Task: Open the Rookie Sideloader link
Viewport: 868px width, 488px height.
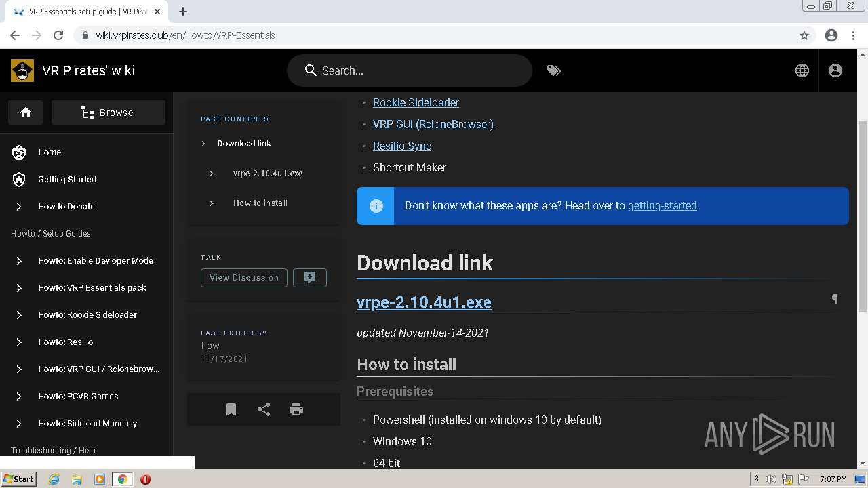Action: [x=416, y=103]
